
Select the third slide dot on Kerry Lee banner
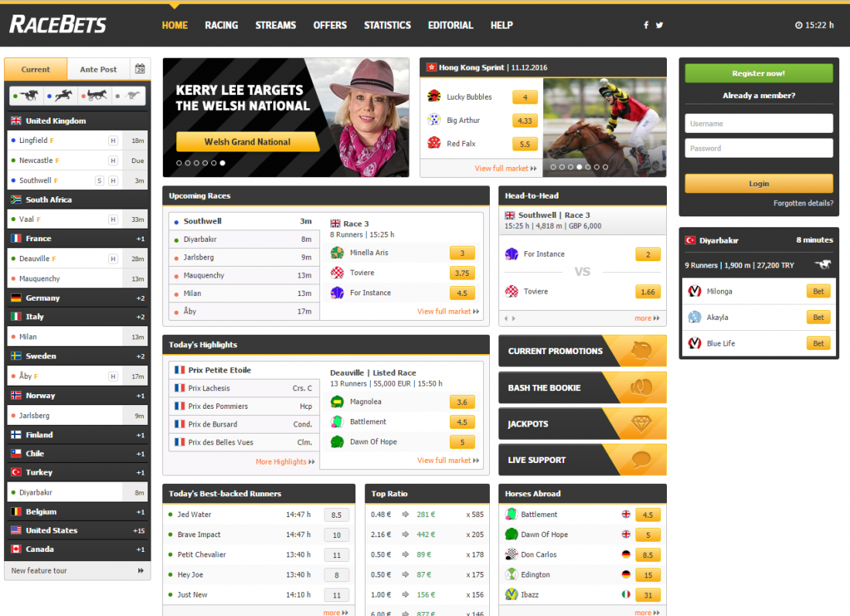coord(196,162)
